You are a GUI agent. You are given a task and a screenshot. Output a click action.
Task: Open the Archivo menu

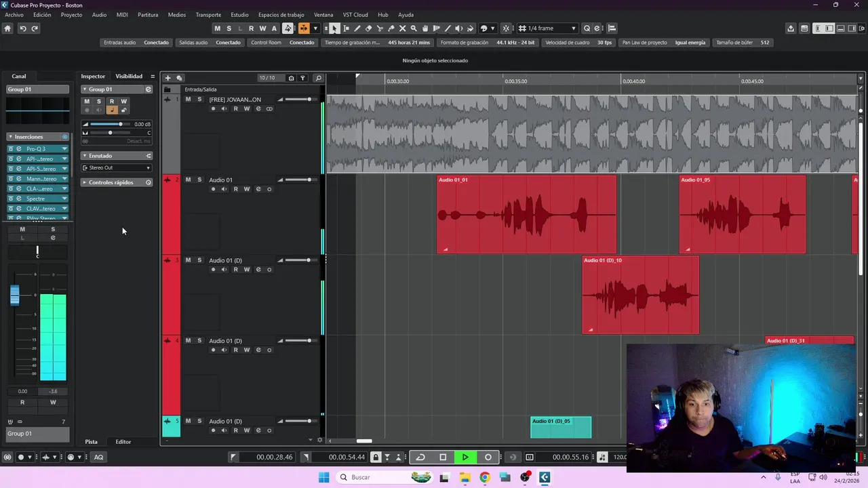[14, 14]
